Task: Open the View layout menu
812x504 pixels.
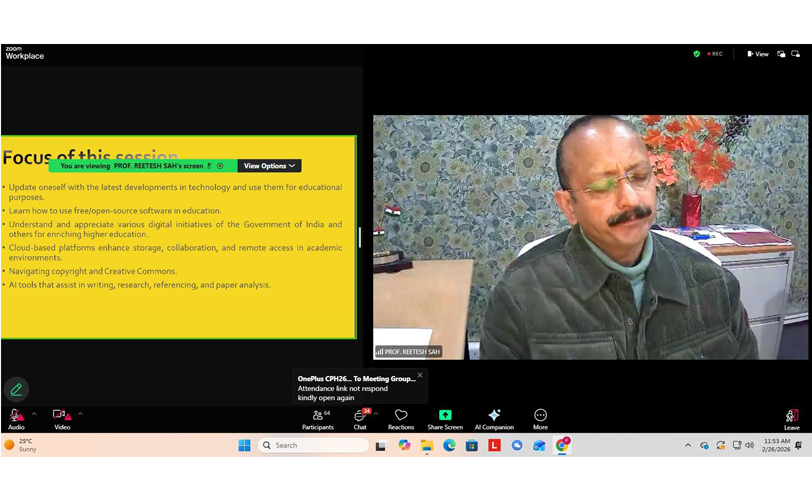Action: point(758,54)
